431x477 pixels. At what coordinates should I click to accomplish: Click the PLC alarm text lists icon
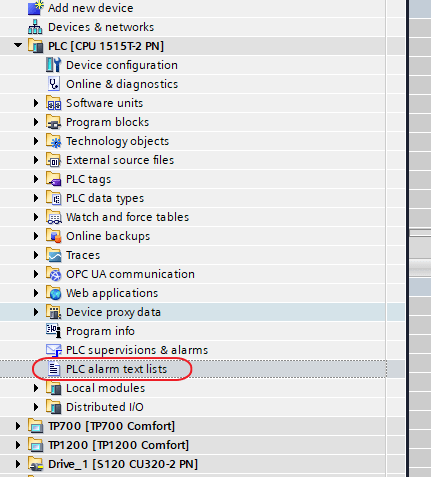point(54,369)
